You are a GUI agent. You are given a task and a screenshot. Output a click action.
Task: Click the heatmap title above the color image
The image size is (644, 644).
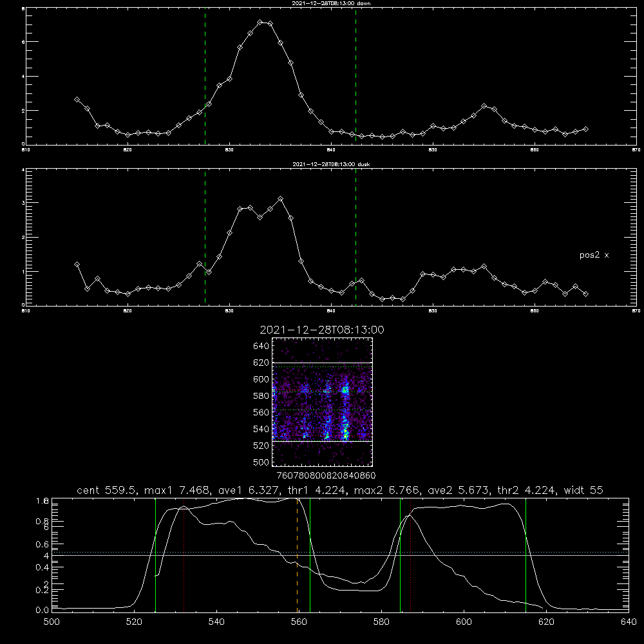[x=322, y=330]
